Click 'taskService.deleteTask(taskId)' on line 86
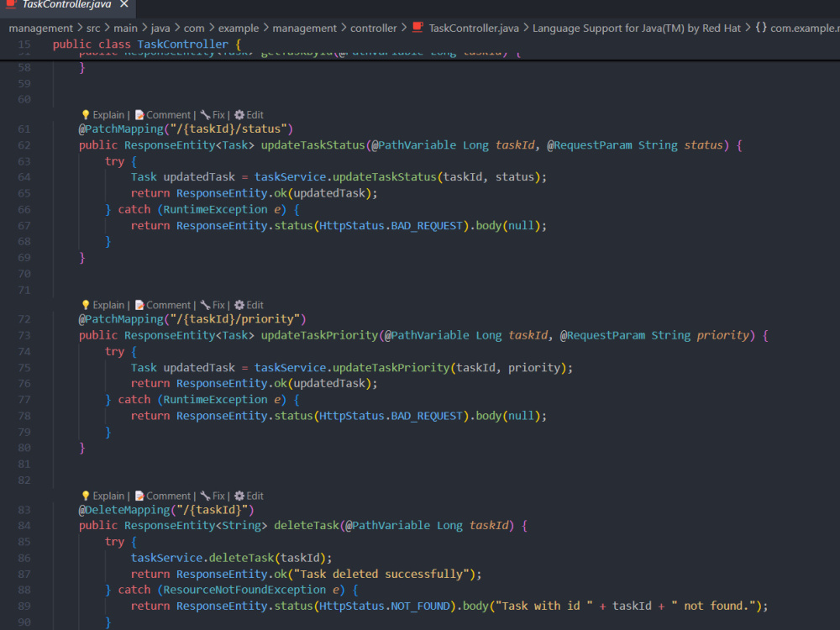This screenshot has height=630, width=840. pos(228,558)
